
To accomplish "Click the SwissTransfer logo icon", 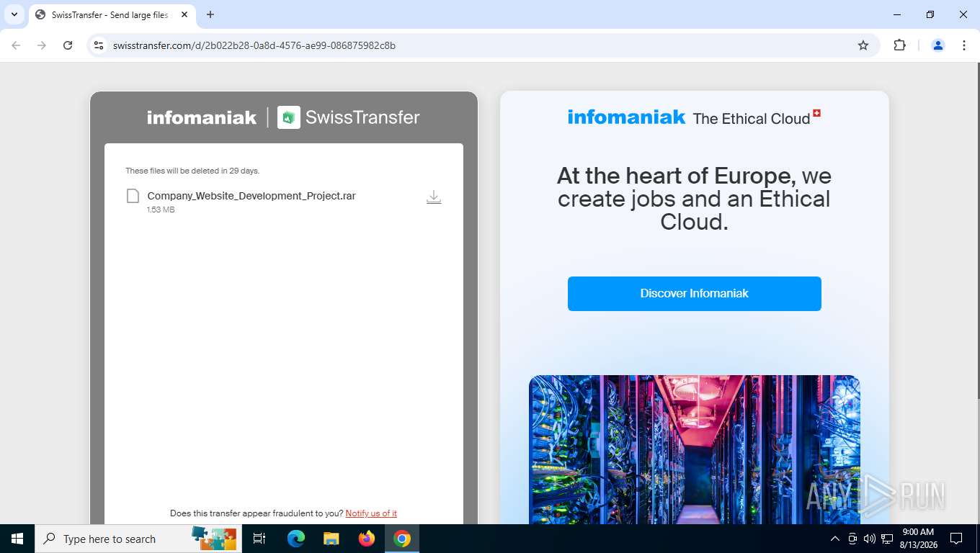I will pyautogui.click(x=289, y=117).
